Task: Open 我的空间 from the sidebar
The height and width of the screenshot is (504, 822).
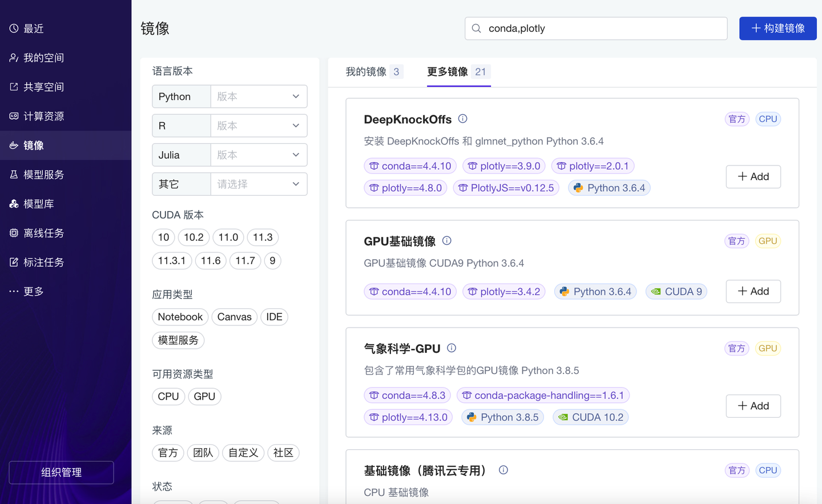Action: click(x=66, y=58)
